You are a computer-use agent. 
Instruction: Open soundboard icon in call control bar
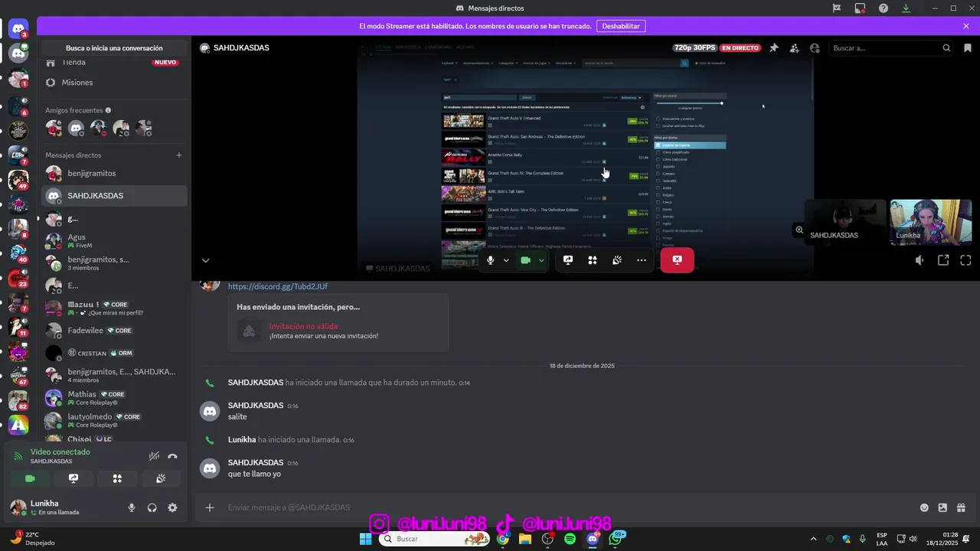coord(617,260)
